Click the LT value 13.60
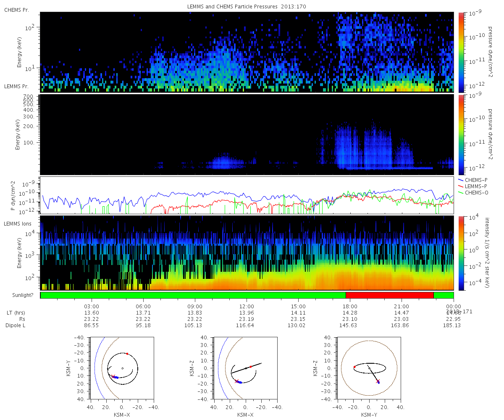The image size is (504, 420). (92, 313)
